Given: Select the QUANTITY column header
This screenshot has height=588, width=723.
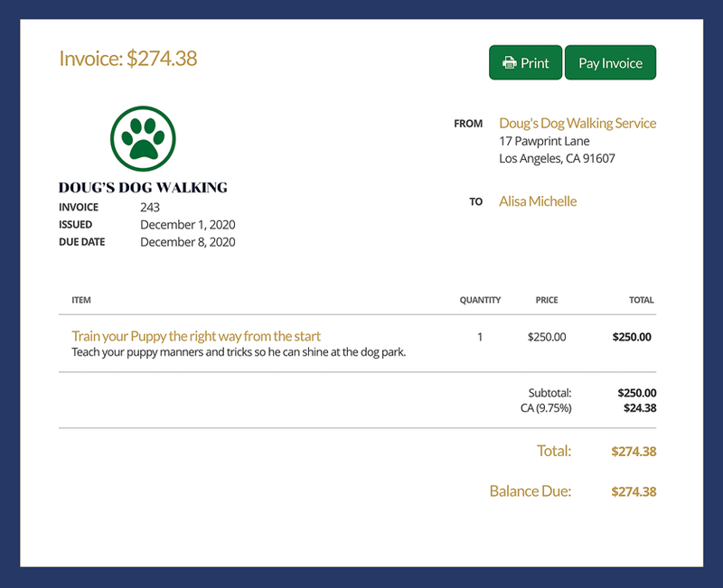Looking at the screenshot, I should point(480,300).
